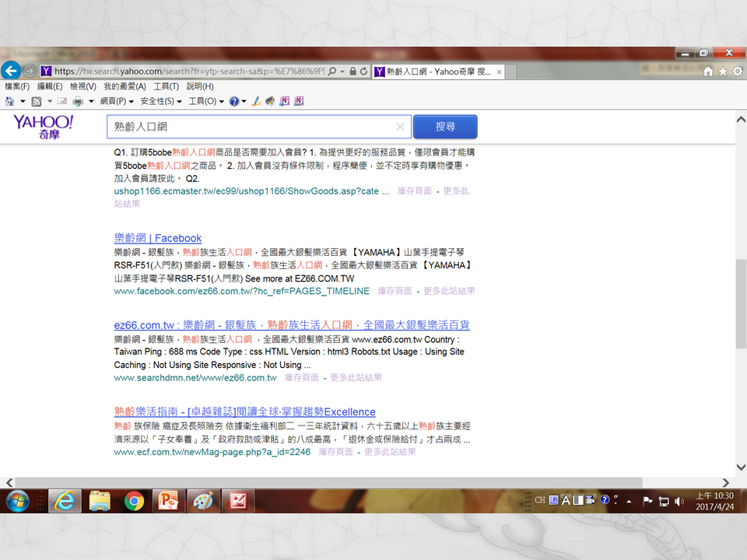Open the 工具(O) dropdown in command bar
Screen dimensions: 747x560
point(206,101)
